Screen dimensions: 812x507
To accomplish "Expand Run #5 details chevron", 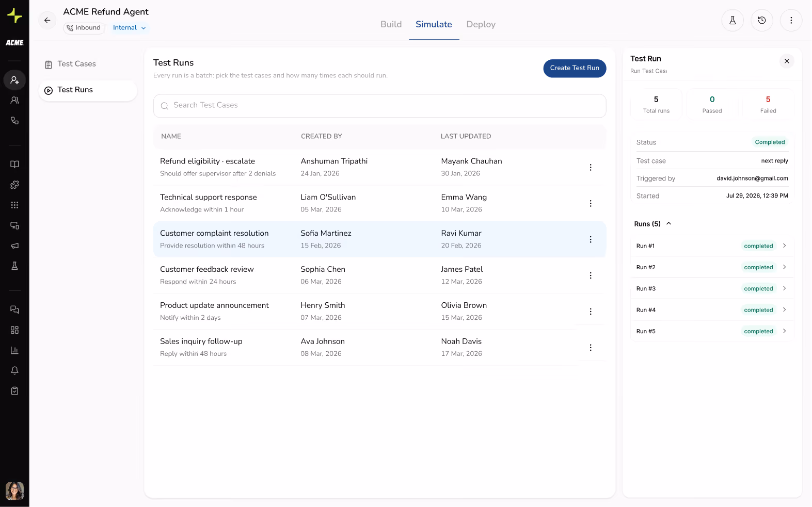I will pos(784,331).
